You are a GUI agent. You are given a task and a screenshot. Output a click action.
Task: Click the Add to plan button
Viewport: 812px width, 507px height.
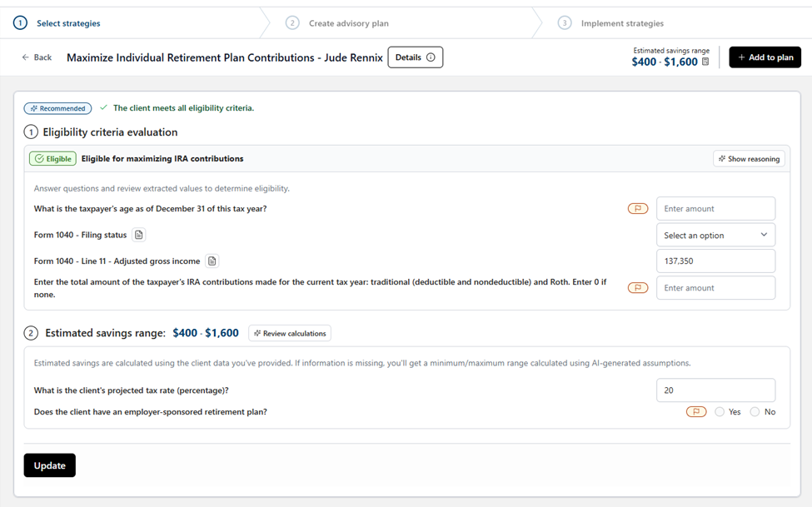coord(765,57)
